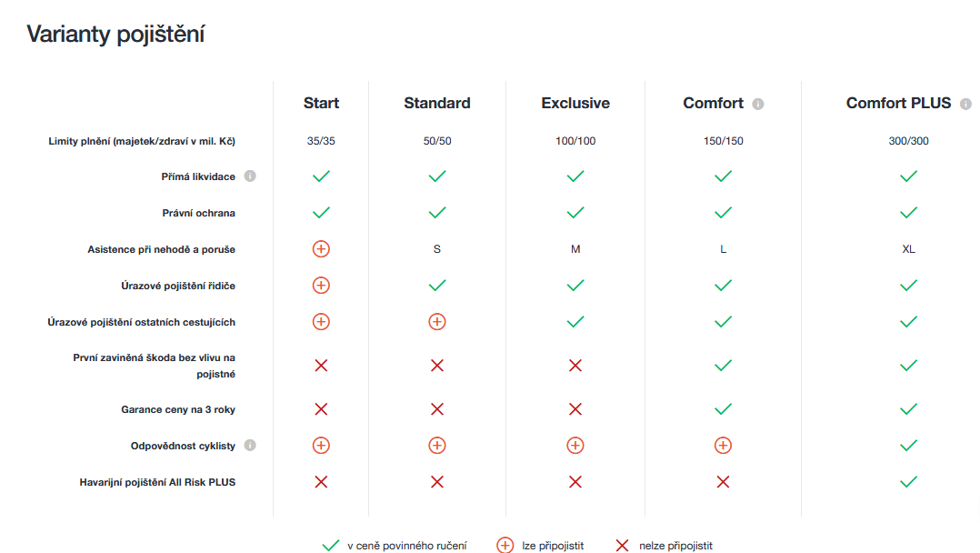Select the Start plan column header
The height and width of the screenshot is (553, 980).
click(x=321, y=104)
